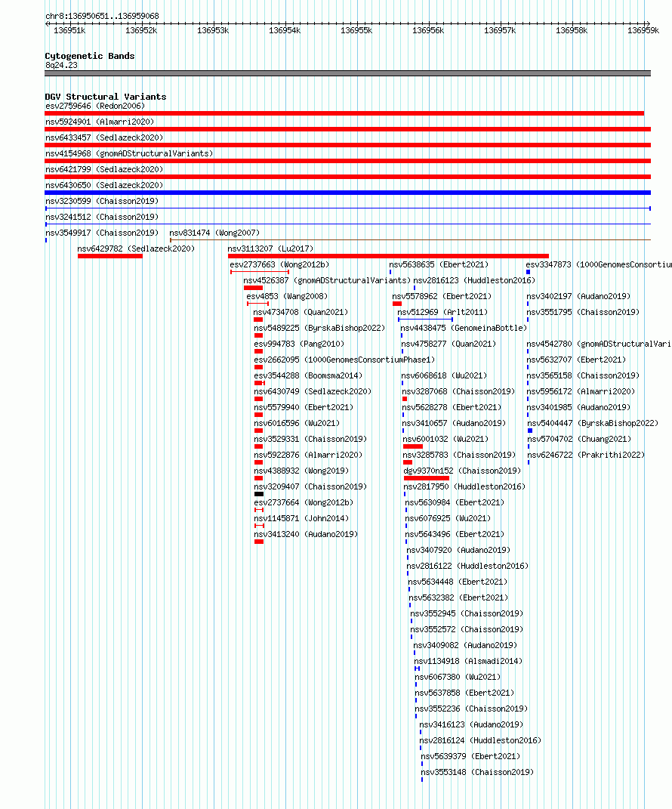Click nsv5704702 (Chuang2021) label
The image size is (672, 809).
578,439
